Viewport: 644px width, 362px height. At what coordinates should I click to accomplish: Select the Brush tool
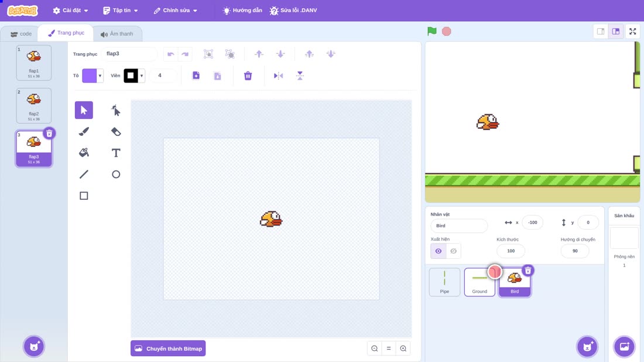pyautogui.click(x=84, y=131)
